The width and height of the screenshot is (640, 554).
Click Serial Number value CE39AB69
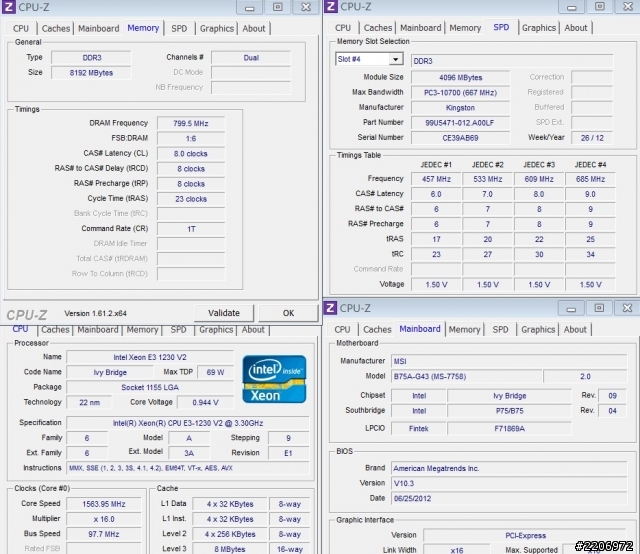pos(460,138)
